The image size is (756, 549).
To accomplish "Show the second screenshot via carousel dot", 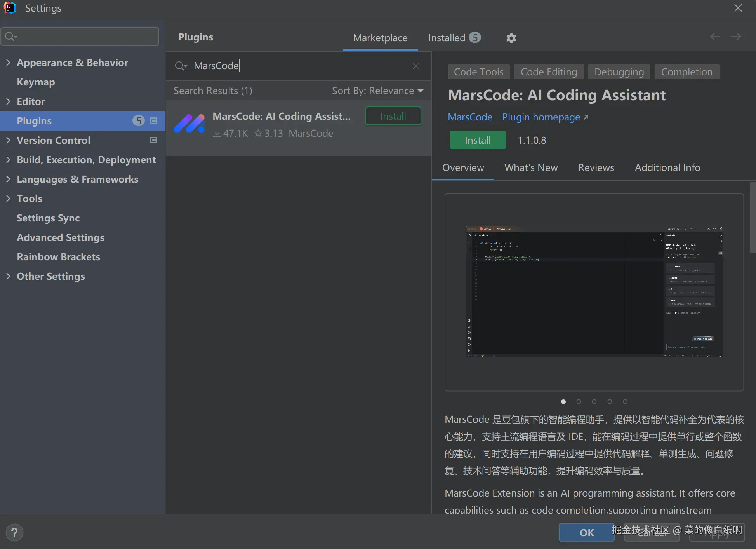I will (579, 402).
